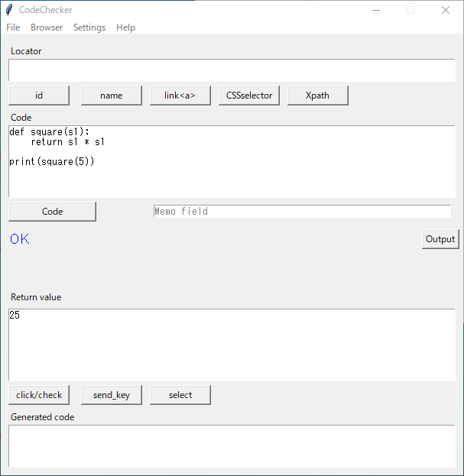Minimize the CodeChecker window

(376, 10)
